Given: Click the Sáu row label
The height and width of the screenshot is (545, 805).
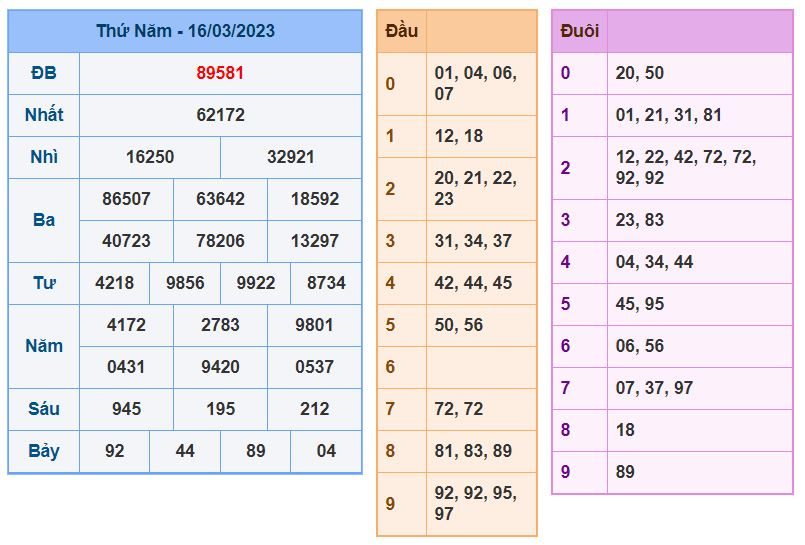Looking at the screenshot, I should [x=44, y=409].
